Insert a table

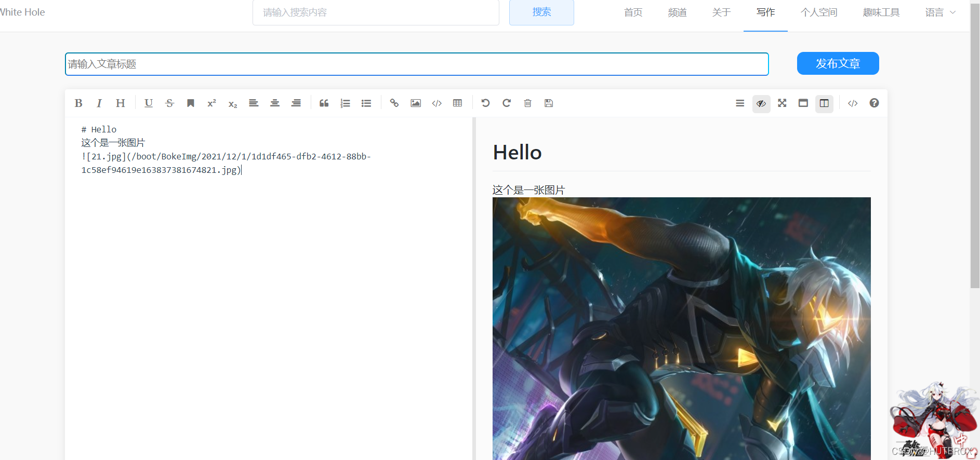tap(458, 103)
